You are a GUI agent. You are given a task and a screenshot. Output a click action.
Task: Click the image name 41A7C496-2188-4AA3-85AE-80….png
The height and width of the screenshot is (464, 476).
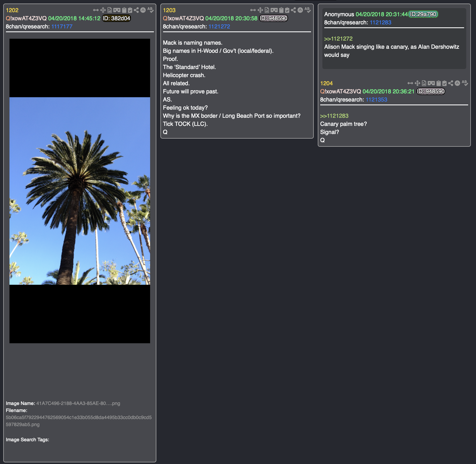pyautogui.click(x=78, y=403)
